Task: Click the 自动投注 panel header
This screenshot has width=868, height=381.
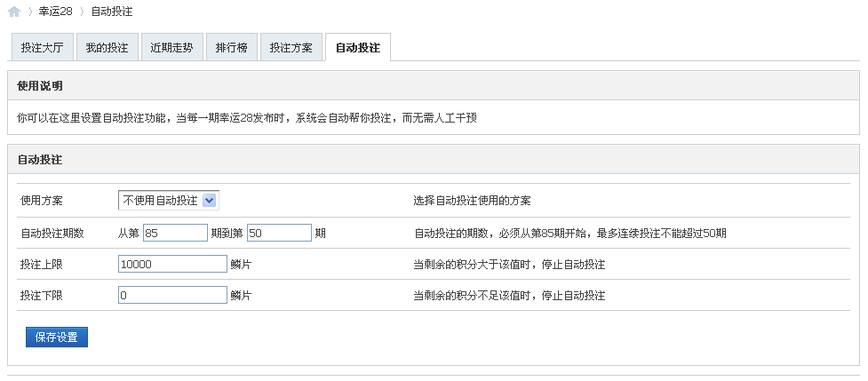Action: point(40,160)
